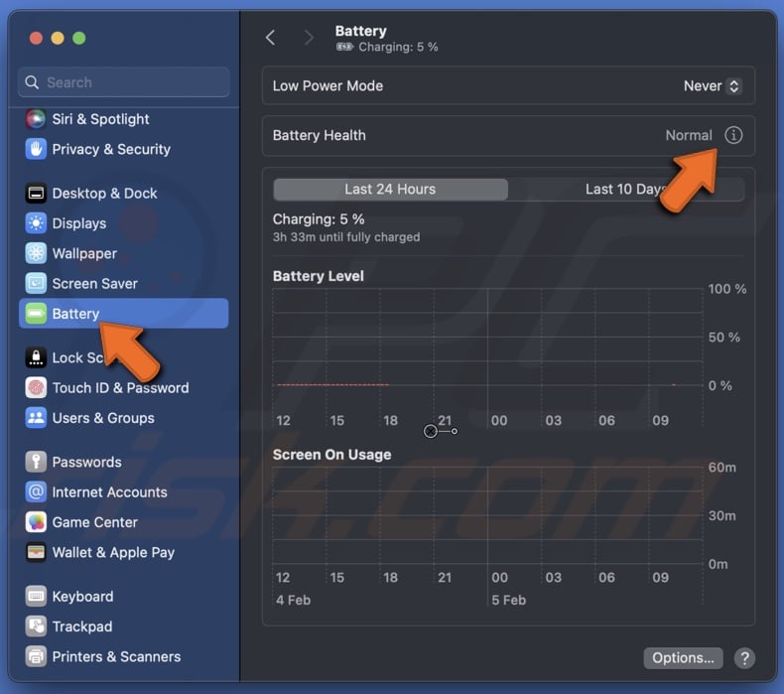784x694 pixels.
Task: Click '3h 33m until fully charged' text
Action: [x=346, y=236]
